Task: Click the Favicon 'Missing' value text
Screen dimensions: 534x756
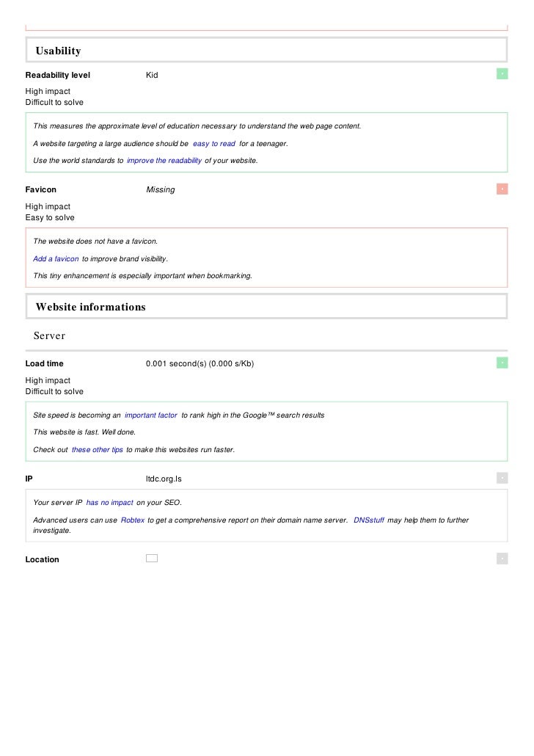Action: [161, 189]
